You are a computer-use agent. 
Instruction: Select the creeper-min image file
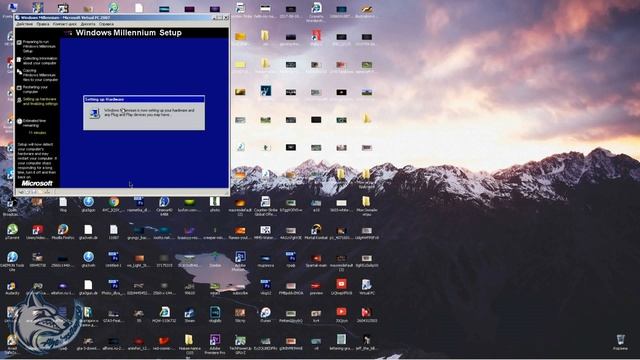pos(215,232)
